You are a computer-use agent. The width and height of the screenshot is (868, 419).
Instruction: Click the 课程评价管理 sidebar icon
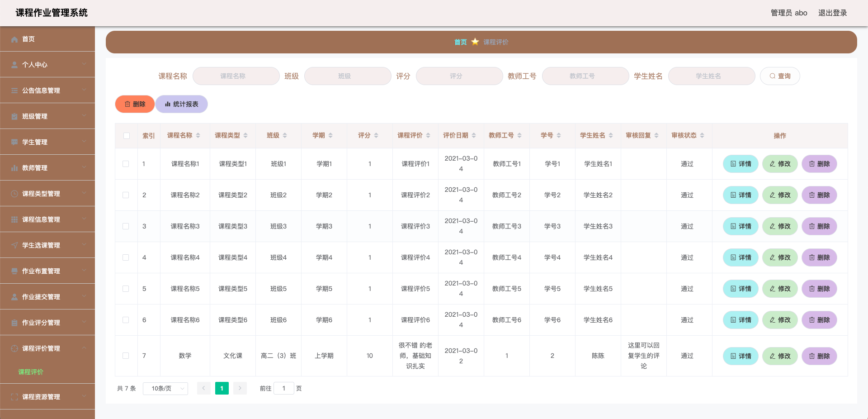pyautogui.click(x=14, y=348)
